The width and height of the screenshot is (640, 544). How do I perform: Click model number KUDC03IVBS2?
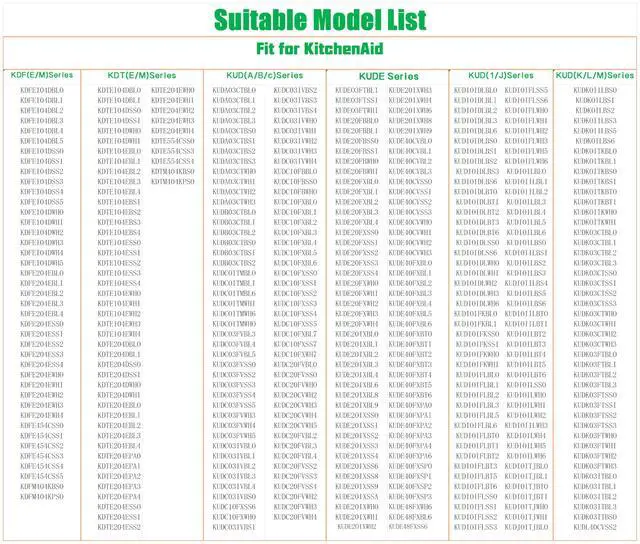click(x=295, y=90)
